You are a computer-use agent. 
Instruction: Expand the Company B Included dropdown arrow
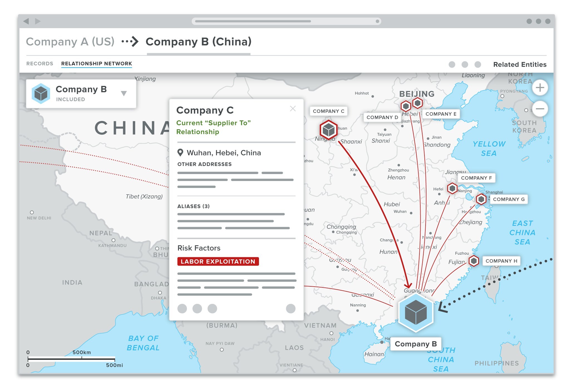coord(124,93)
